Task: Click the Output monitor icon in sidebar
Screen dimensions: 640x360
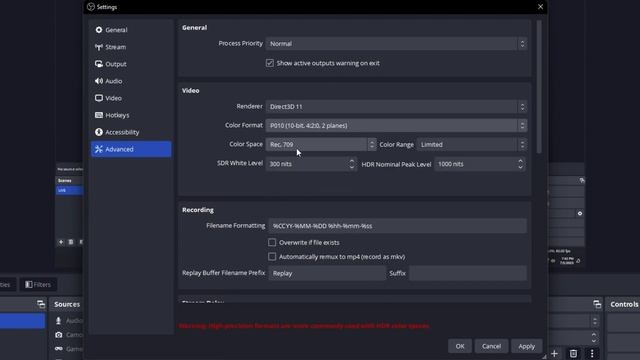Action: coord(99,64)
